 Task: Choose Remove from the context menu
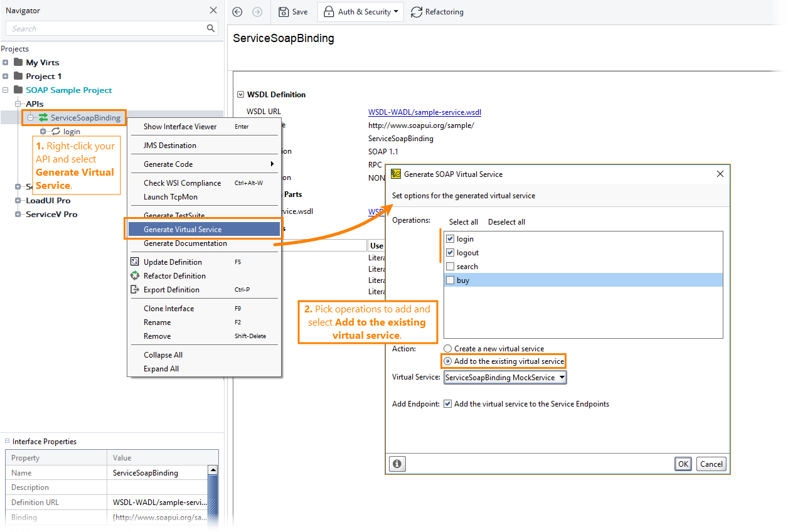[204, 336]
